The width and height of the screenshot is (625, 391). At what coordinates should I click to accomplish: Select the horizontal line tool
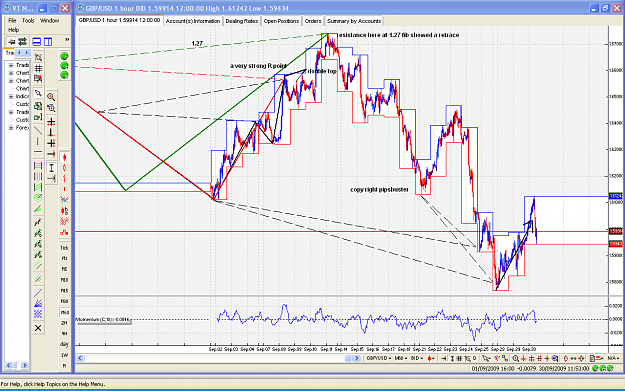(38, 152)
